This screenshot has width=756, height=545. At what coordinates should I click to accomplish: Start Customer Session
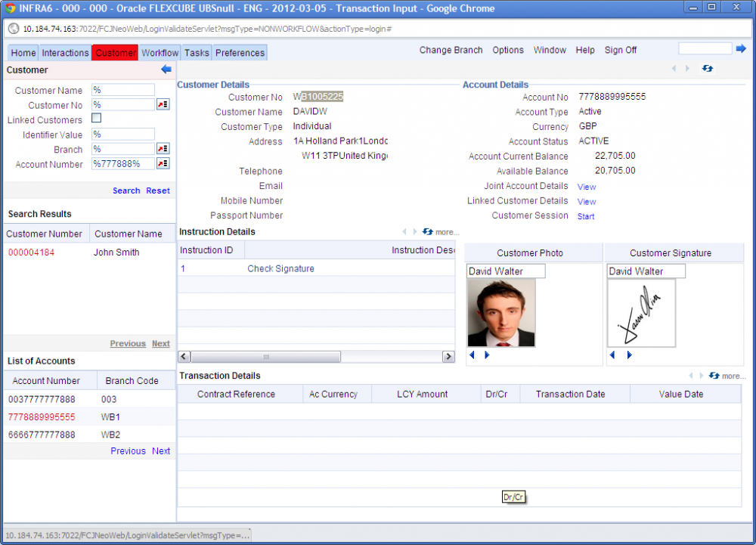(586, 217)
